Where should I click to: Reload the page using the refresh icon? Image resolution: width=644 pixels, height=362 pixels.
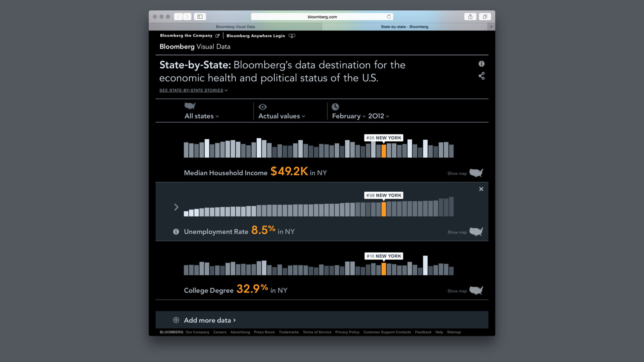click(389, 17)
